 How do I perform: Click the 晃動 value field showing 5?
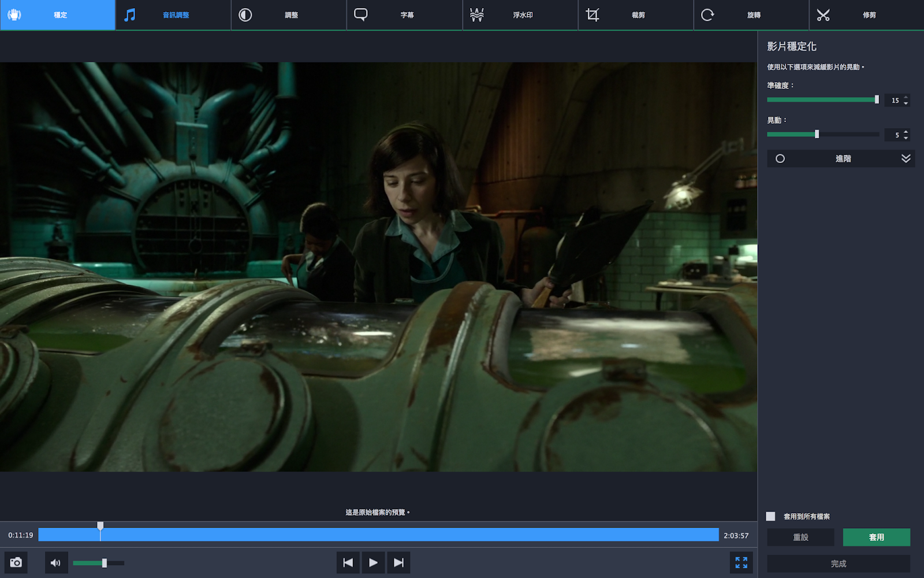pos(893,135)
